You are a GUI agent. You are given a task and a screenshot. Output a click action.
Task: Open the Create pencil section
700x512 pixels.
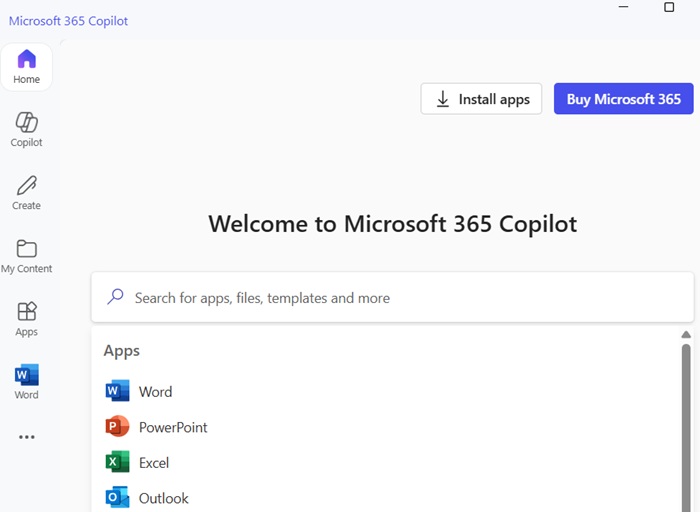coord(26,193)
